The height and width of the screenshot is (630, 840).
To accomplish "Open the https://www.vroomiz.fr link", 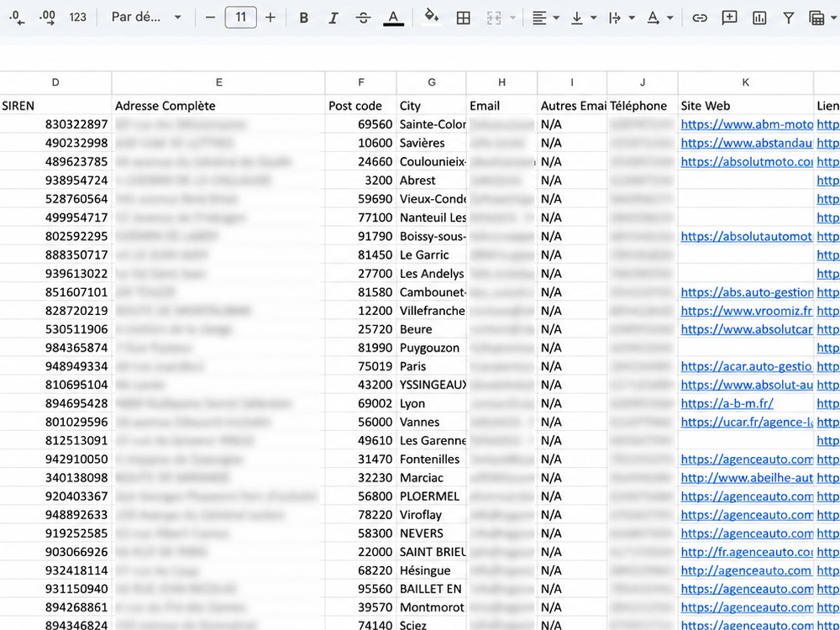I will pyautogui.click(x=747, y=311).
